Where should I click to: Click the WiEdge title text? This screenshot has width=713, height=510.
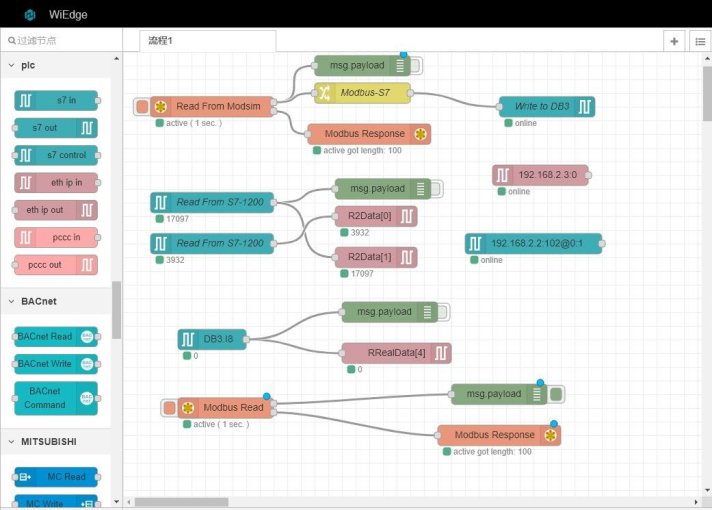[68, 15]
